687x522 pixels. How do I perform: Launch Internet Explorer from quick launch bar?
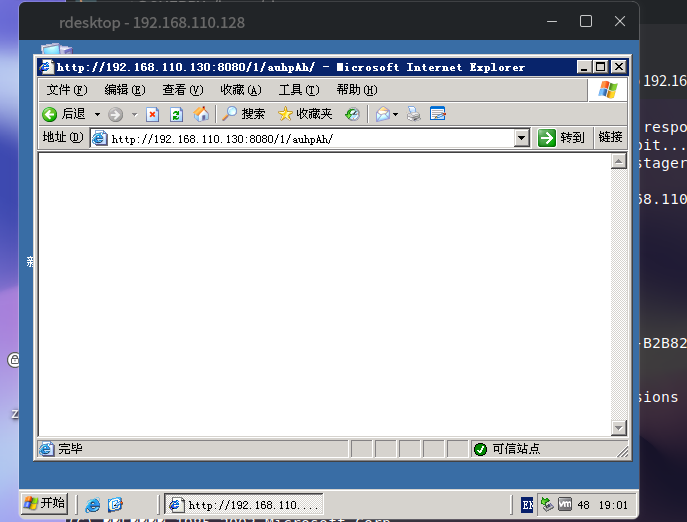tap(93, 505)
